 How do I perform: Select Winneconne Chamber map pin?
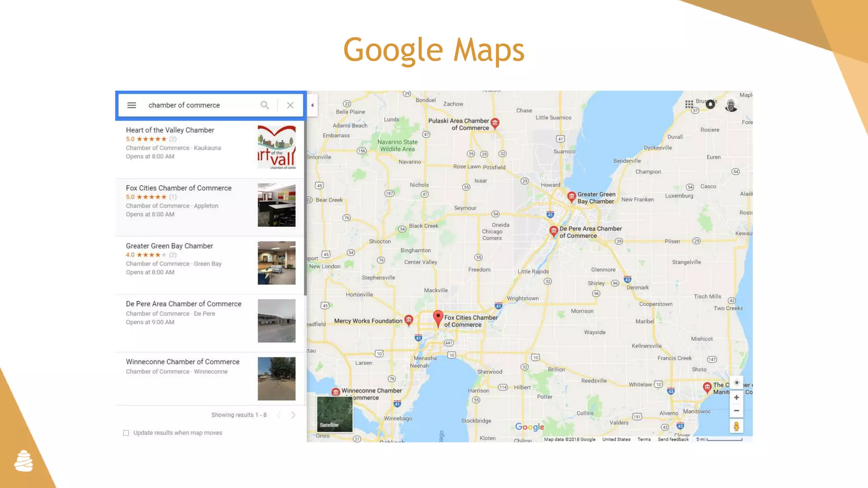coord(336,392)
